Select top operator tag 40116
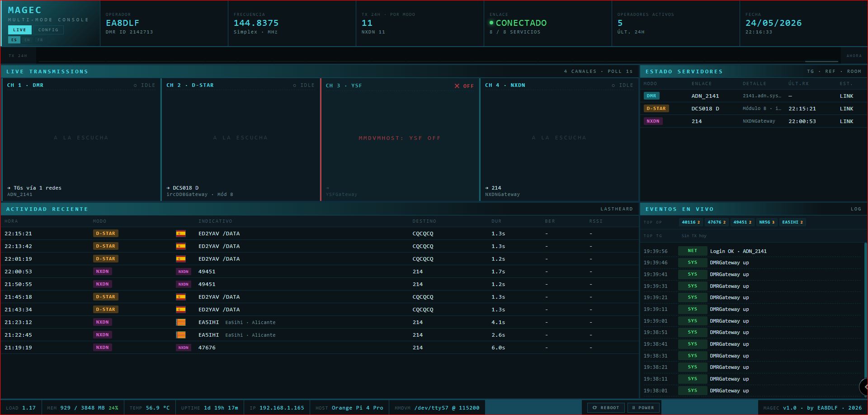Screen dimensions: 868x415 tap(691, 222)
